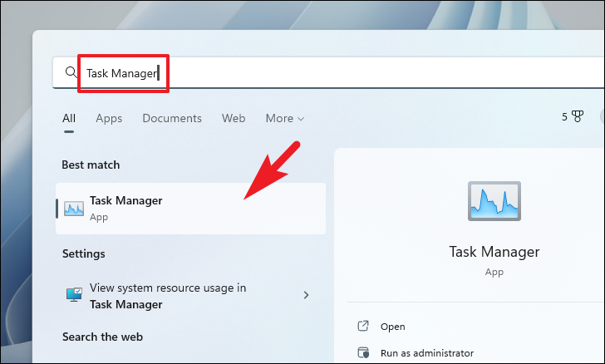Screen dimensions: 605x364
Task: Switch to the Apps filter tab
Action: 109,119
